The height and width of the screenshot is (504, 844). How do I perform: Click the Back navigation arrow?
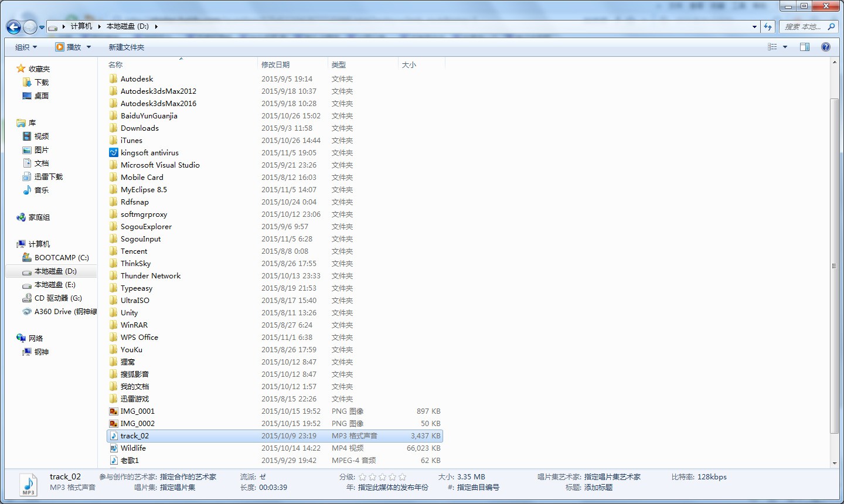(13, 27)
